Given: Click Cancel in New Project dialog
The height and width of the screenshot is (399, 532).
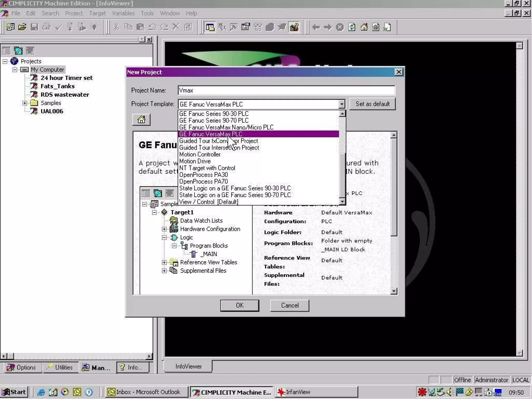Looking at the screenshot, I should pos(290,305).
